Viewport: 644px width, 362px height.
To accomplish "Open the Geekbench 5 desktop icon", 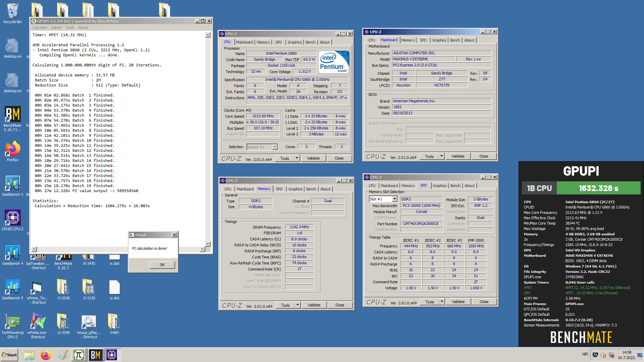I will click(x=12, y=290).
